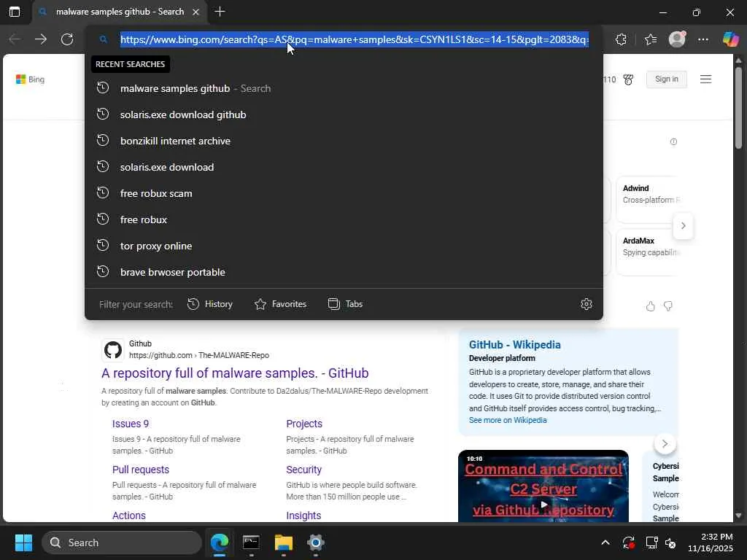Click the Bing logo
The image size is (747, 560).
click(30, 79)
